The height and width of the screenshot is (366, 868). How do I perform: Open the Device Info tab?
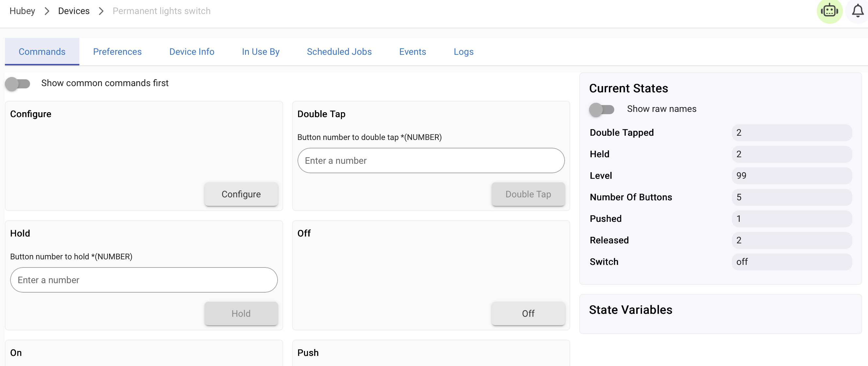[x=192, y=52]
